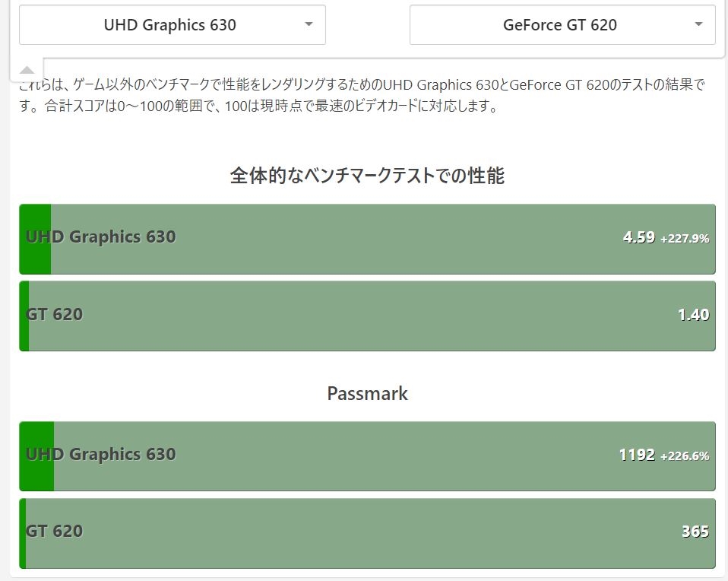Open the GeForce GT 620 selector dropdown
Viewport: 728px width, 581px height.
[562, 24]
